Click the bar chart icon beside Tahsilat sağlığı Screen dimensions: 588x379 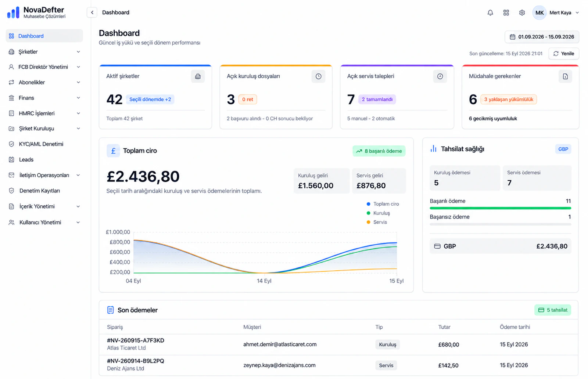tap(434, 149)
